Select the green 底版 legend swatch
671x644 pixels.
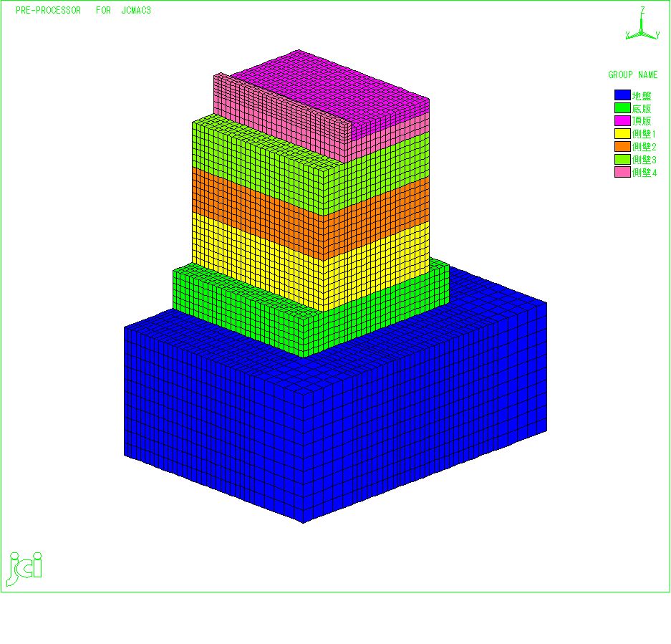coord(622,108)
